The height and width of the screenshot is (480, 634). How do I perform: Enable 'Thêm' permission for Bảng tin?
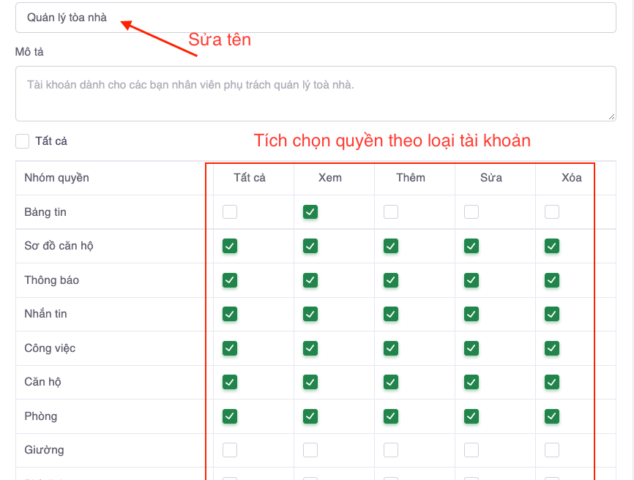click(391, 212)
